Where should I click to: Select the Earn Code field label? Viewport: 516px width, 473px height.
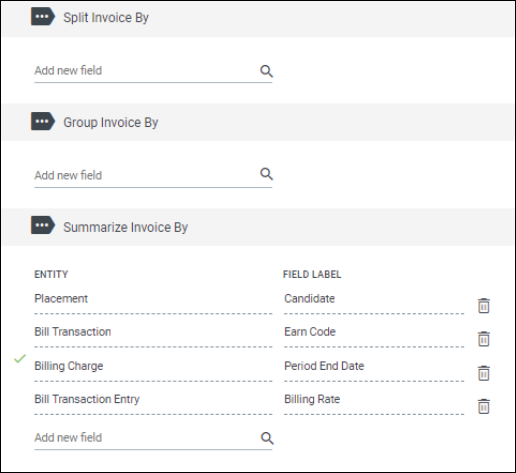(310, 332)
